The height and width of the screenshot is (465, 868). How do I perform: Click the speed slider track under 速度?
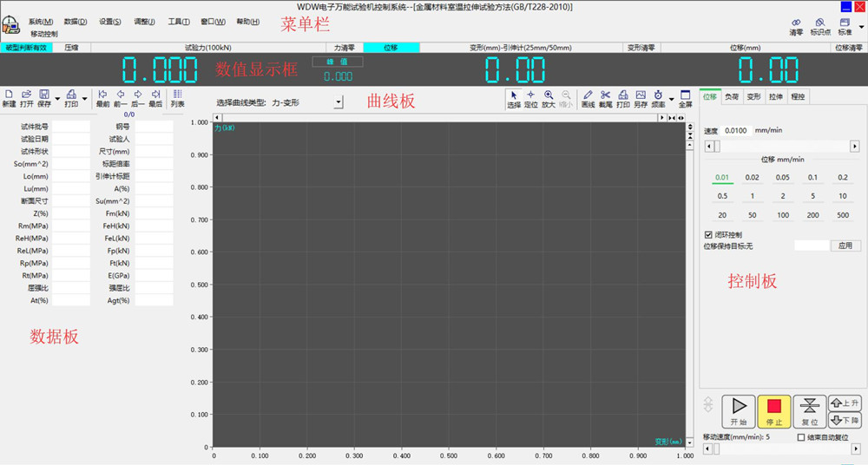point(781,147)
